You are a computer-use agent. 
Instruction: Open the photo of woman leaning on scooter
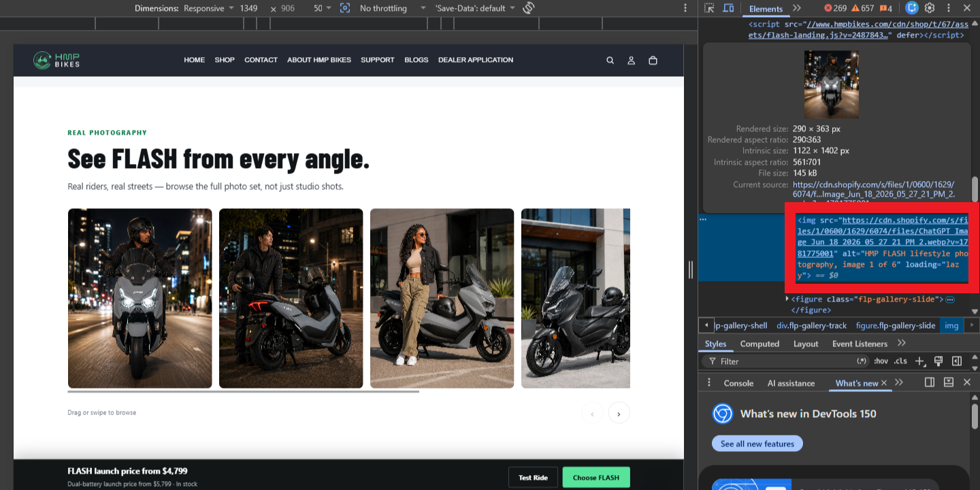(442, 298)
